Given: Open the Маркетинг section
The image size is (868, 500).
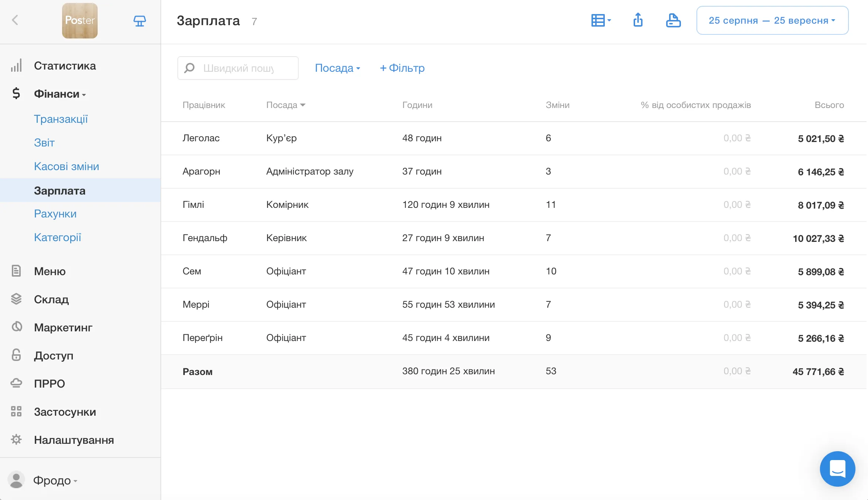Looking at the screenshot, I should coord(63,327).
